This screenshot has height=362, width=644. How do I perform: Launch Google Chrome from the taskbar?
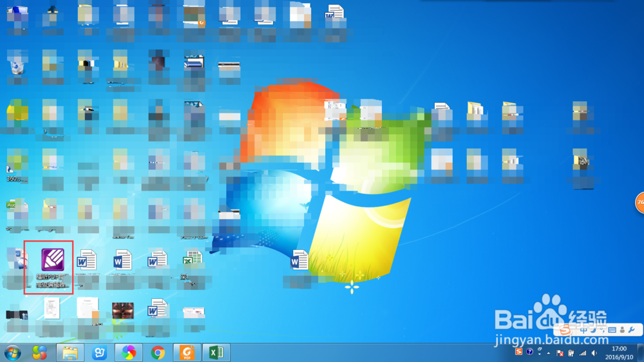158,352
